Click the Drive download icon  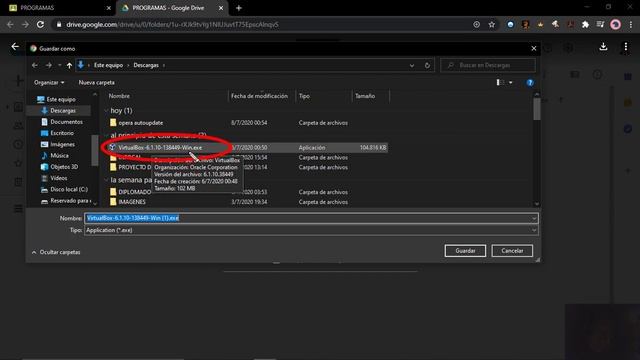(x=603, y=47)
